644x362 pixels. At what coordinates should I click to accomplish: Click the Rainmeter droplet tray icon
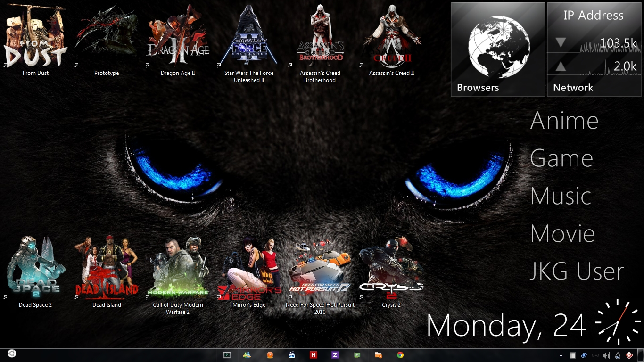[618, 355]
